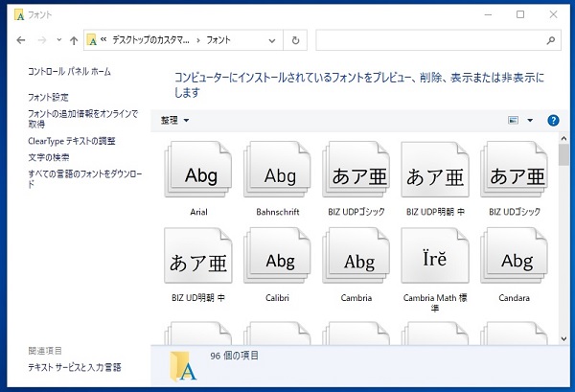
Task: Open the 整理 organize menu
Action: click(x=175, y=120)
